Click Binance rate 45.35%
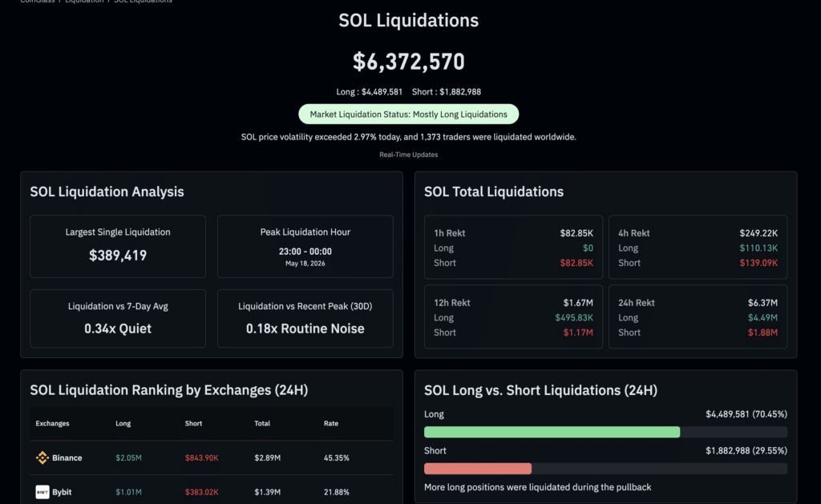The image size is (821, 504). coord(336,458)
